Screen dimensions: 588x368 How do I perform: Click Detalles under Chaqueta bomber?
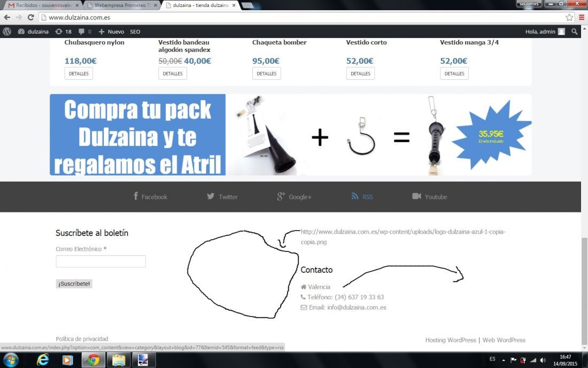tap(267, 73)
